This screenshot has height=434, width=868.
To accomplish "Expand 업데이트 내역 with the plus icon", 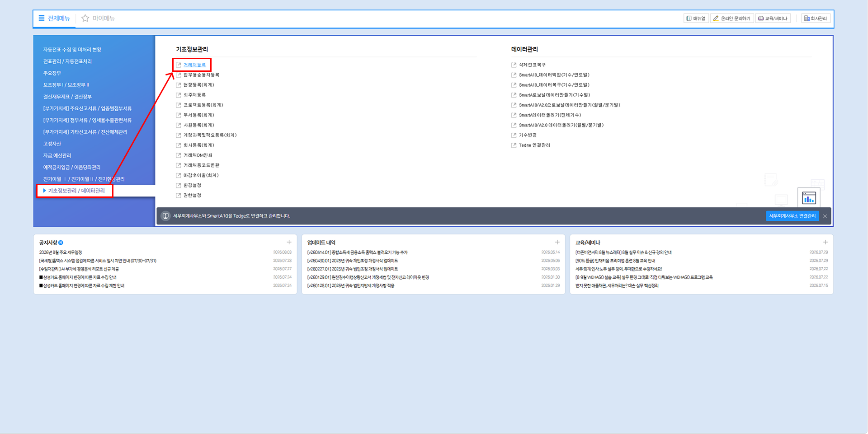I will point(557,243).
